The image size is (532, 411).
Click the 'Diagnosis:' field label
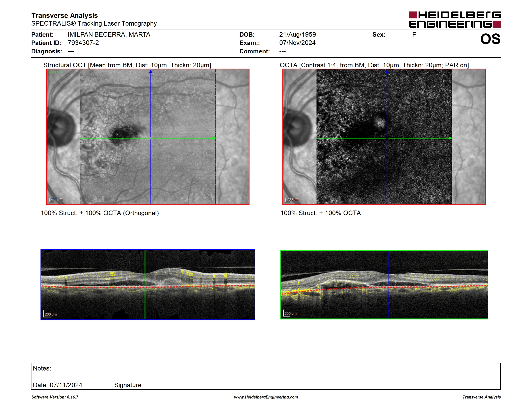click(47, 51)
